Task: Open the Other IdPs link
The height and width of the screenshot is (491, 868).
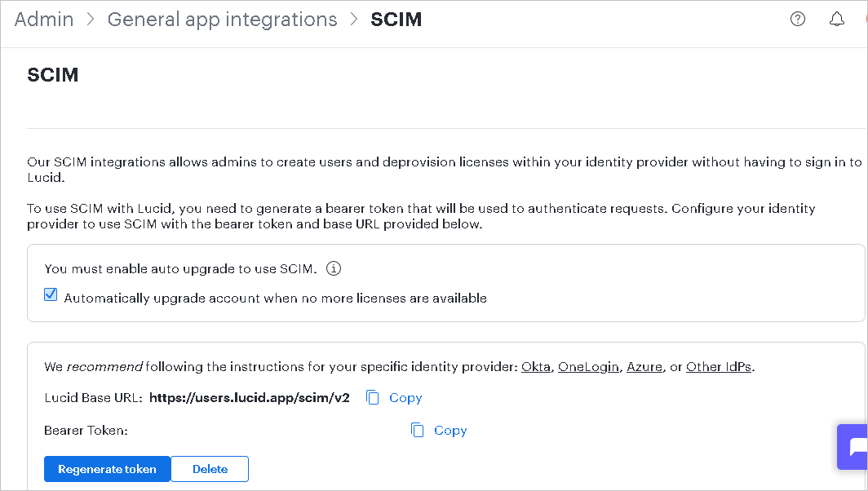Action: click(x=719, y=367)
